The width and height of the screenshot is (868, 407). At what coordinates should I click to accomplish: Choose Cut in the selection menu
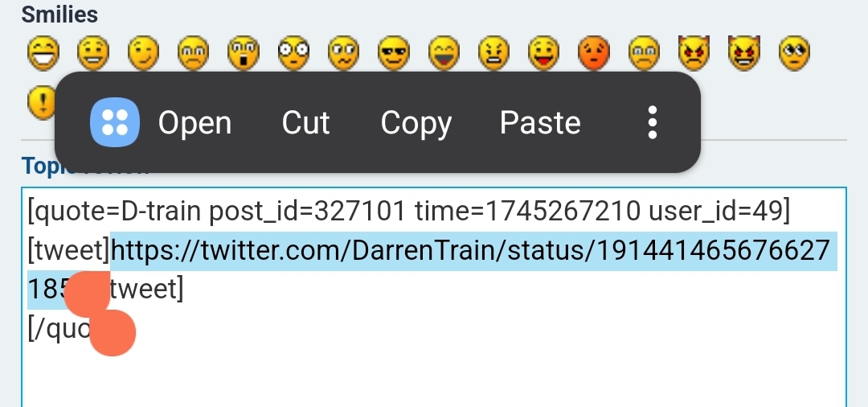[305, 122]
